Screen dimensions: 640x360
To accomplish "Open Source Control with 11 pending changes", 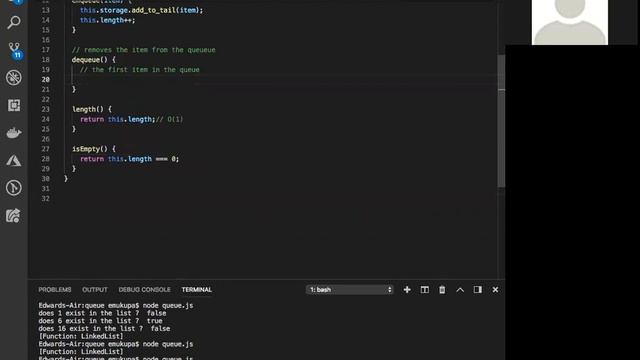I will coord(15,51).
